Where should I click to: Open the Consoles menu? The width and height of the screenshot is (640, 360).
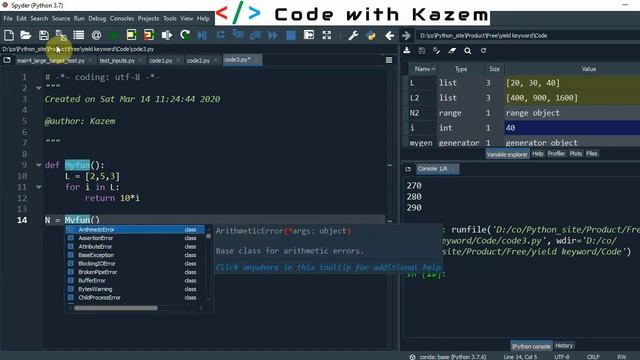(122, 18)
